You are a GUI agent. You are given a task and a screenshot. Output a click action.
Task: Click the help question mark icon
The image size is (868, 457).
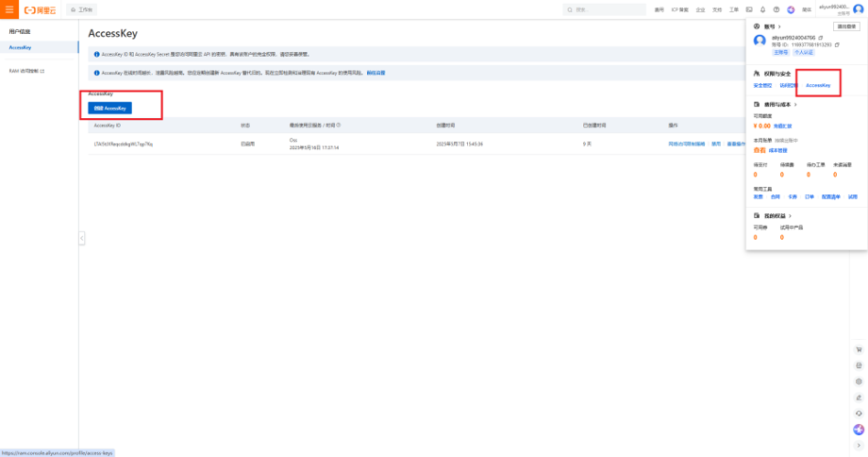776,9
